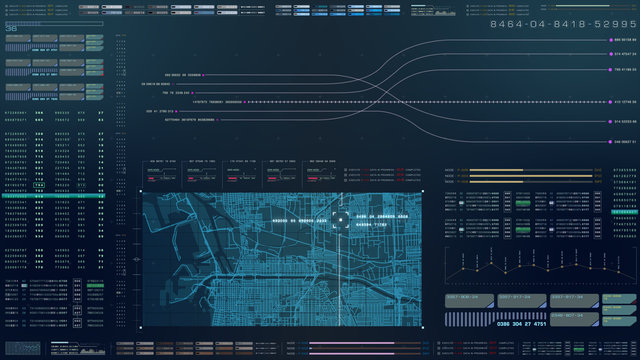Tick the third EXECUTE checkbox above the map
The height and width of the screenshot is (360, 640).
345,180
